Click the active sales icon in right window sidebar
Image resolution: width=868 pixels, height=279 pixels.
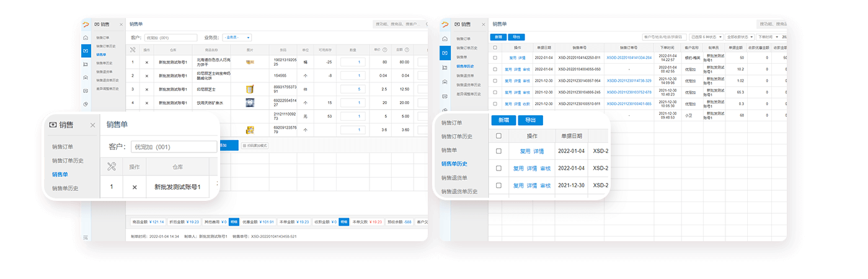(x=445, y=52)
